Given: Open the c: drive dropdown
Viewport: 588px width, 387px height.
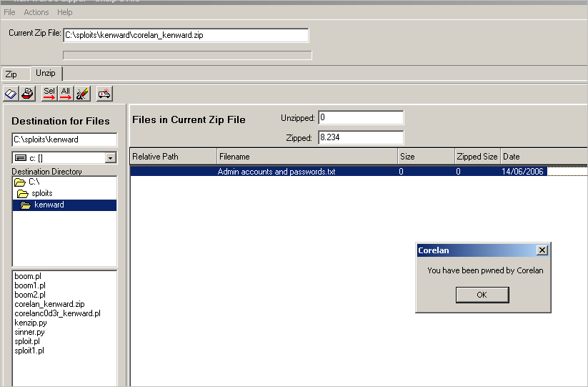Looking at the screenshot, I should click(110, 158).
